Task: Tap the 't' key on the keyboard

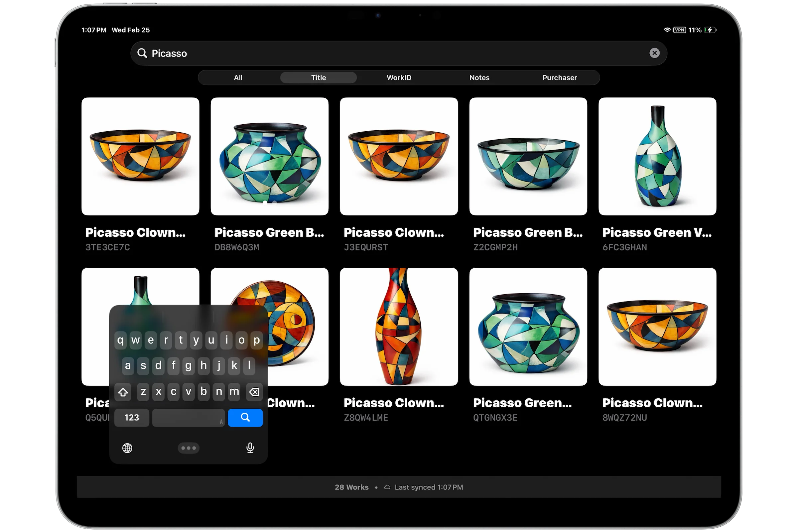Action: [x=181, y=340]
